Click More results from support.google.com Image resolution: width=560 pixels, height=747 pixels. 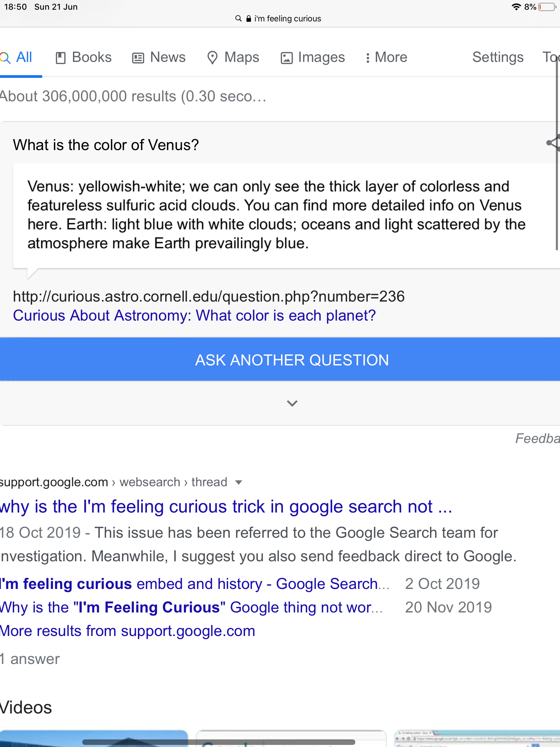(128, 631)
